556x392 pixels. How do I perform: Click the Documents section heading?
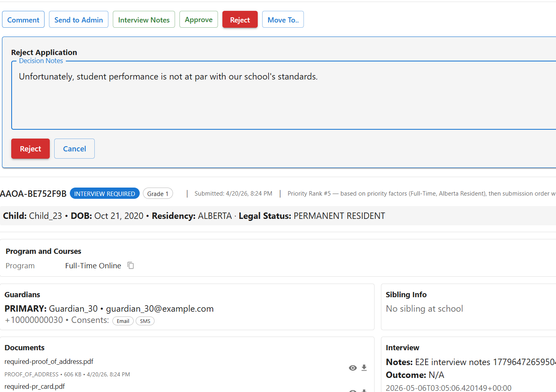pyautogui.click(x=24, y=347)
